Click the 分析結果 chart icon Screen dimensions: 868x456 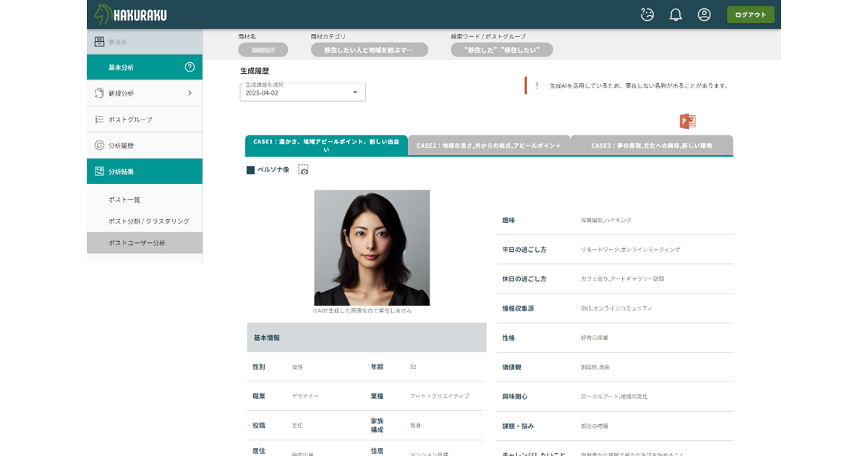click(x=99, y=172)
